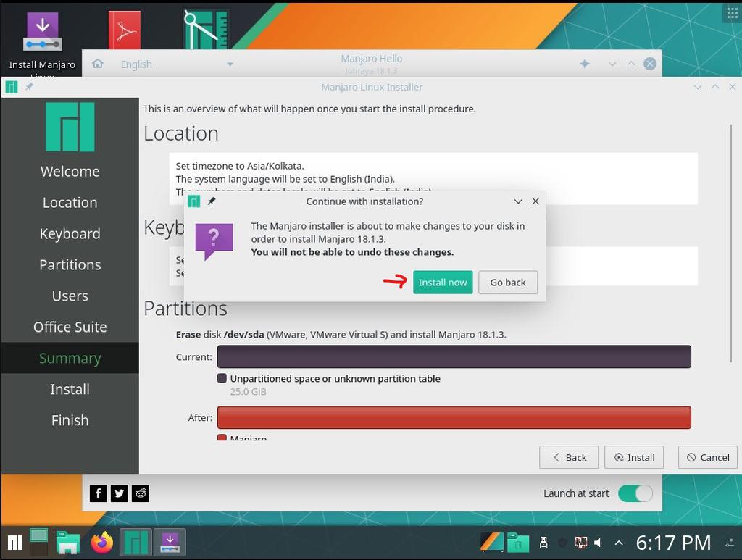Image resolution: width=742 pixels, height=560 pixels.
Task: Click the Manjaro logo in the dialog title bar
Action: click(x=194, y=201)
